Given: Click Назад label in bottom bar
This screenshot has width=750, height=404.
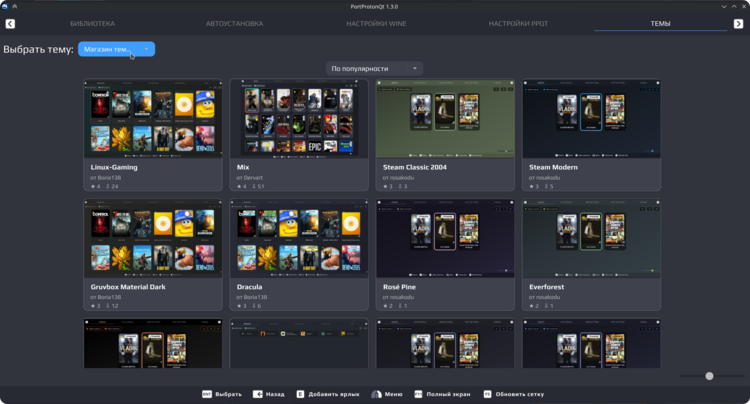Looking at the screenshot, I should tap(275, 394).
